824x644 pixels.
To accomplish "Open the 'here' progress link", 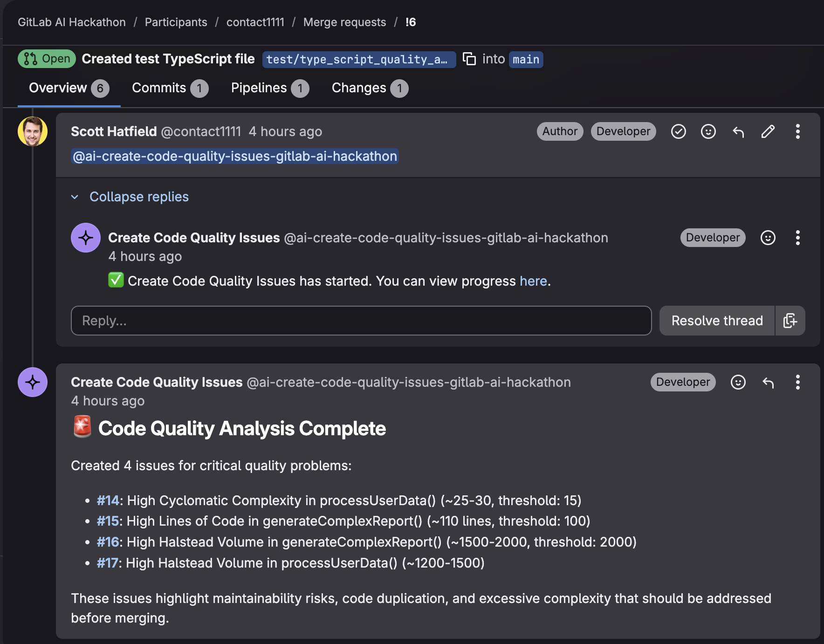I will point(533,281).
